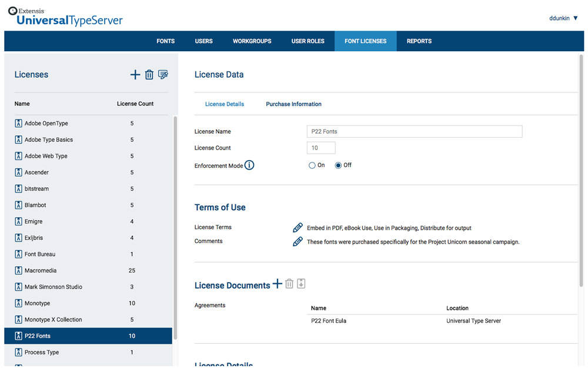
Task: Click the Blambot license icon
Action: [18, 205]
